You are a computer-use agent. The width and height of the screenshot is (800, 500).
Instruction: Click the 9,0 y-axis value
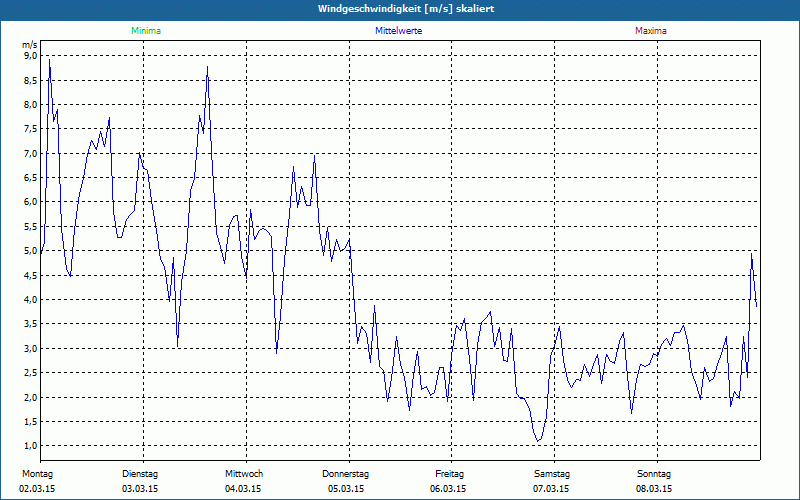coord(31,56)
